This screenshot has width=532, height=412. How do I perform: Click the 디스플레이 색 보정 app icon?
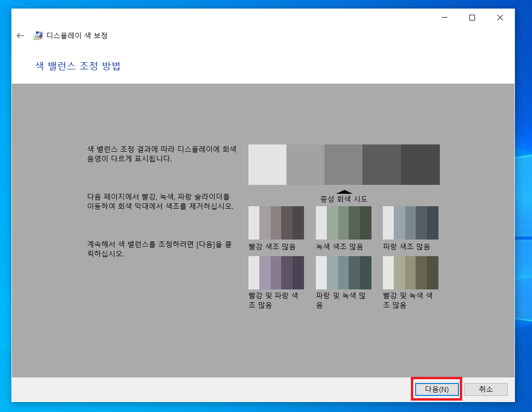pyautogui.click(x=38, y=36)
